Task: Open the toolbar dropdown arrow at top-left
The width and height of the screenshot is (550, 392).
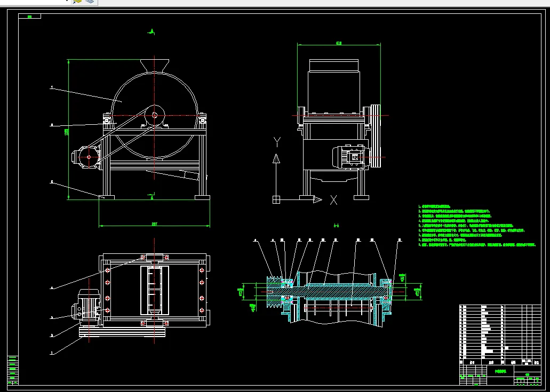Action: click(67, 1)
